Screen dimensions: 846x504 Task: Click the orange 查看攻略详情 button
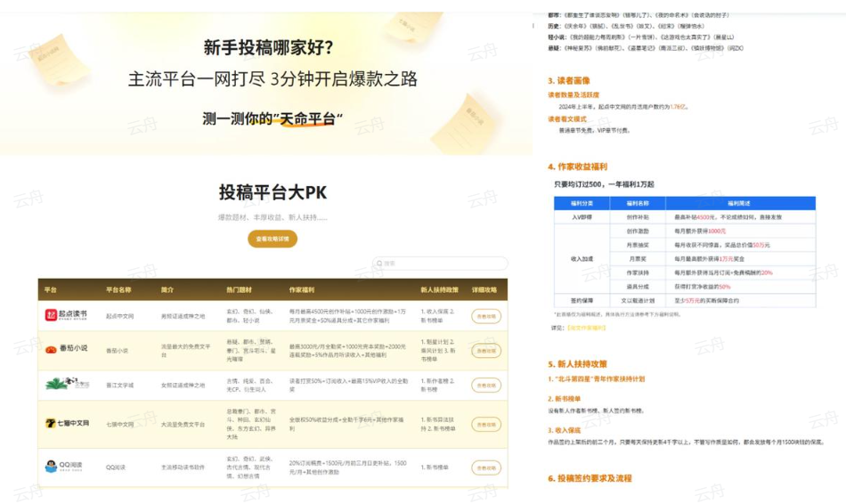coord(273,239)
